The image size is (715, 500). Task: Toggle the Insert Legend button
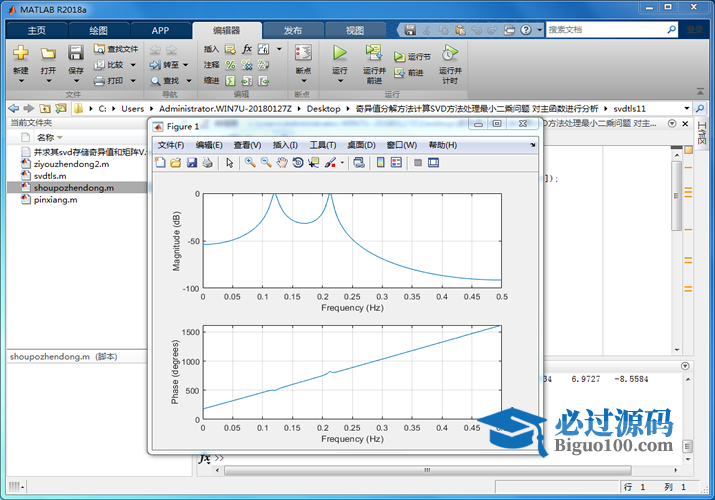(x=397, y=162)
